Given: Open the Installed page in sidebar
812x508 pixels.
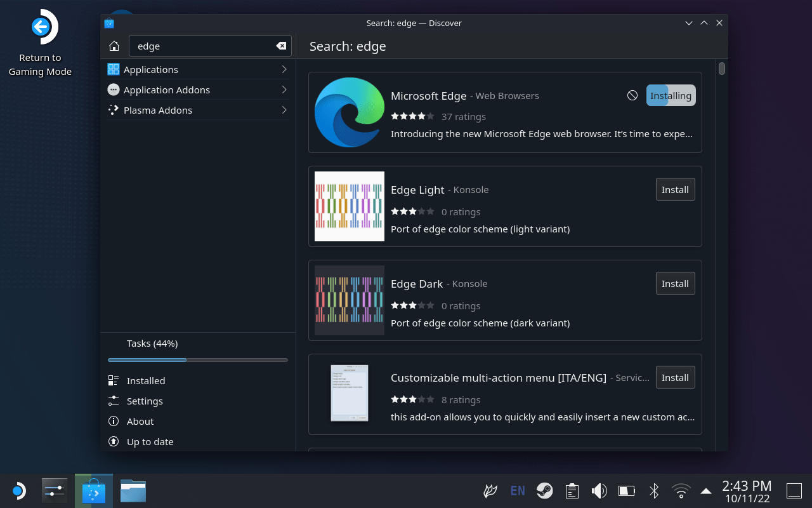Looking at the screenshot, I should [x=146, y=380].
